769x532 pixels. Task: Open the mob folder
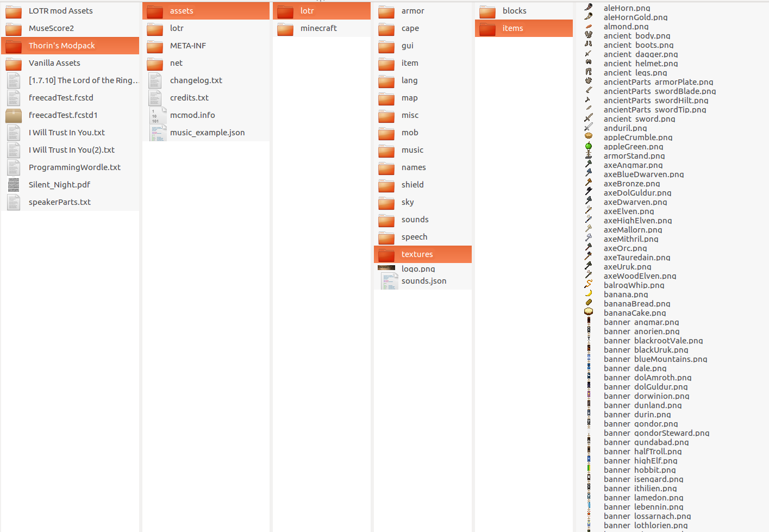coord(423,133)
